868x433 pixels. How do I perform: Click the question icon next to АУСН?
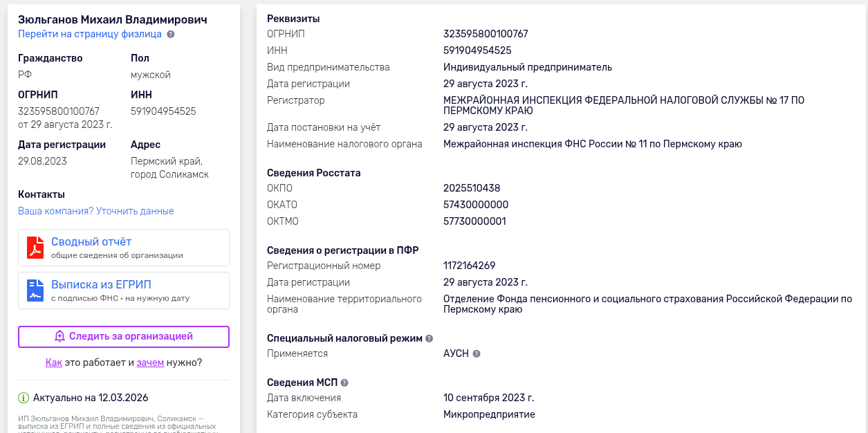tap(477, 353)
